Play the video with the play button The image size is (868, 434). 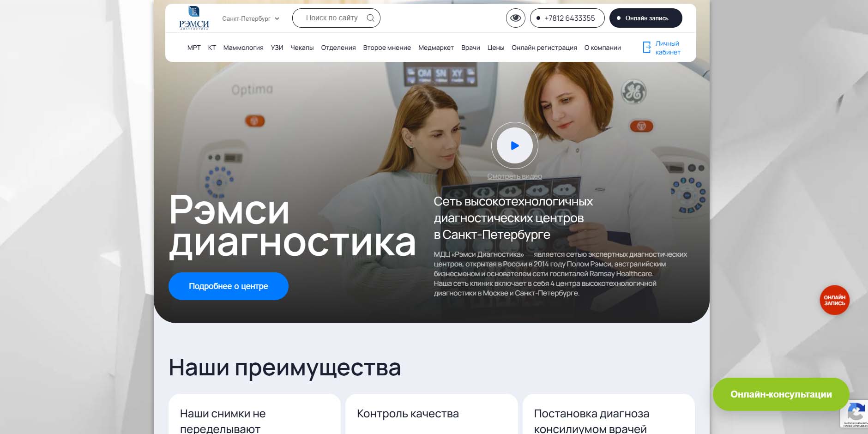click(x=514, y=145)
